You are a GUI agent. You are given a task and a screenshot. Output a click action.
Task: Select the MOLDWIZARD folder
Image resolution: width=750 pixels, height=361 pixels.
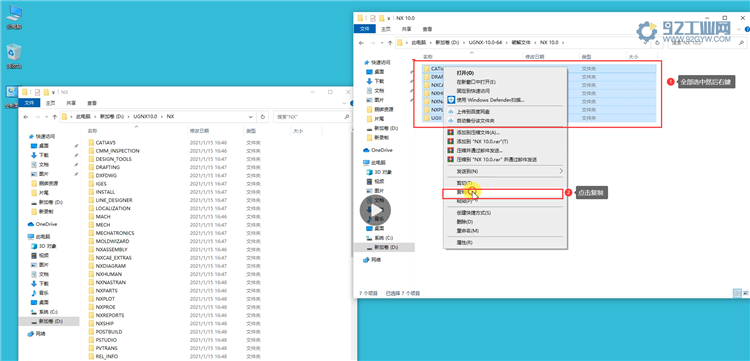pos(109,241)
